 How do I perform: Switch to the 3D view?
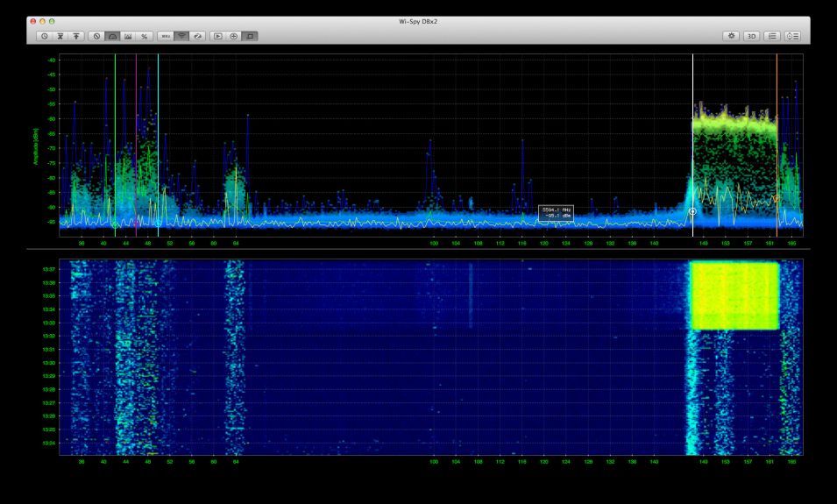pos(751,36)
